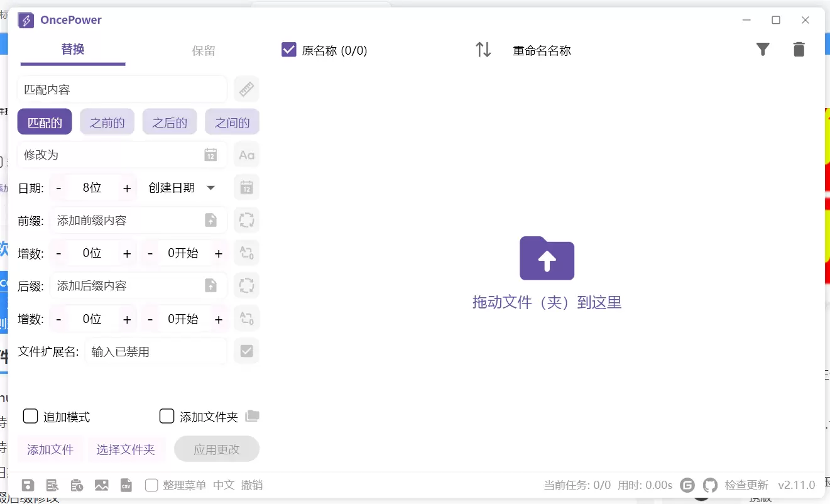
Task: Click the 文件扩展名 input field
Action: point(156,351)
